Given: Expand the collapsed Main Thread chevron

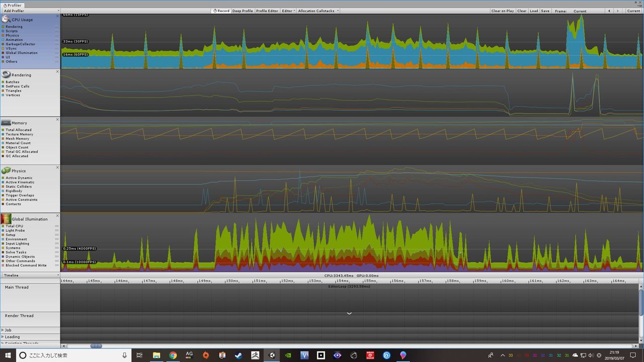Looking at the screenshot, I should coord(349,313).
